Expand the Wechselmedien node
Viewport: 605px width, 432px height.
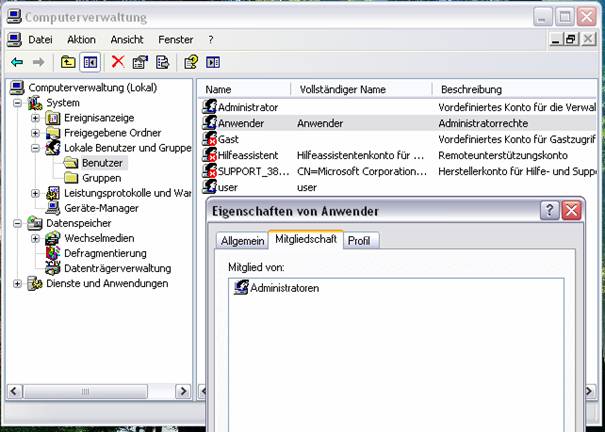click(x=35, y=238)
